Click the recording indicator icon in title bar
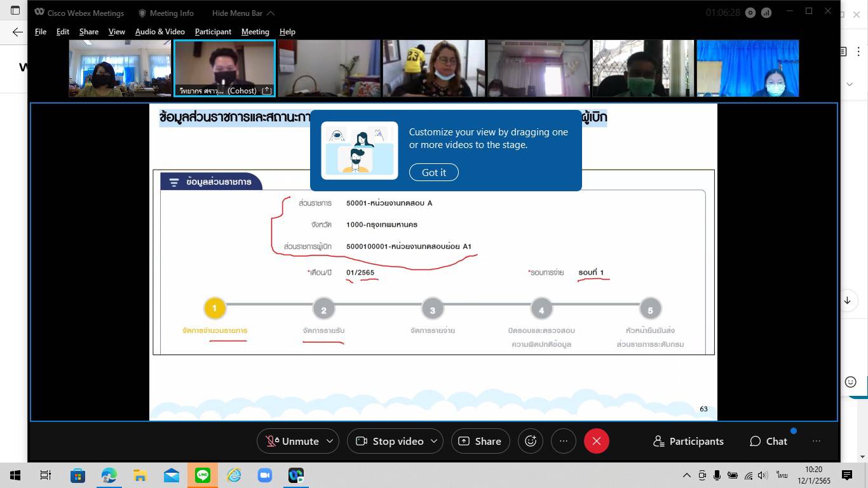Viewport: 868px width, 488px height. tap(750, 13)
